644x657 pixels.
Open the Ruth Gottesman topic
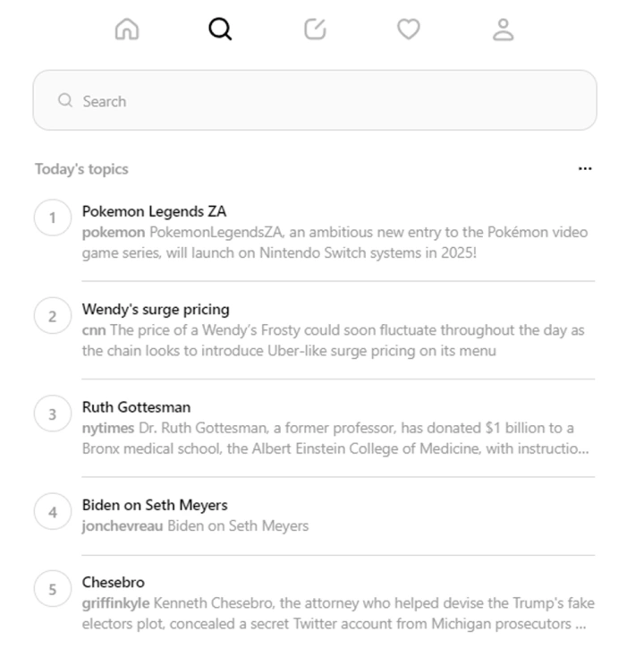tap(136, 407)
